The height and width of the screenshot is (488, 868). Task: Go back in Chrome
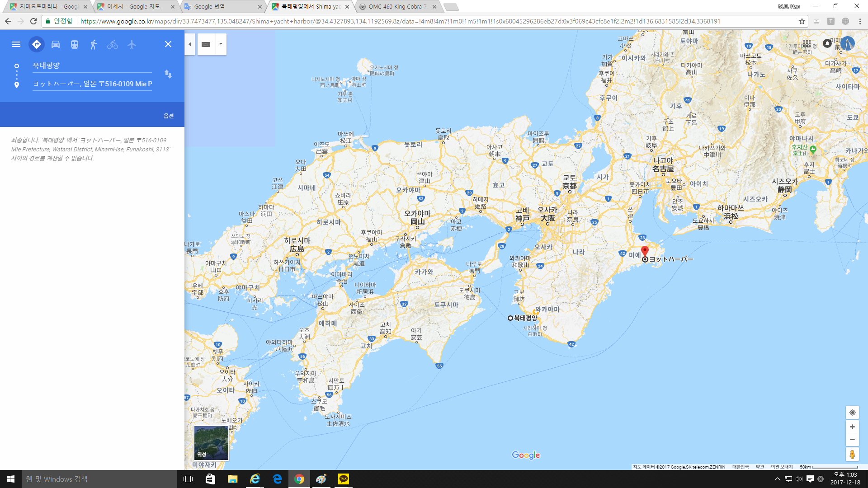(x=8, y=21)
